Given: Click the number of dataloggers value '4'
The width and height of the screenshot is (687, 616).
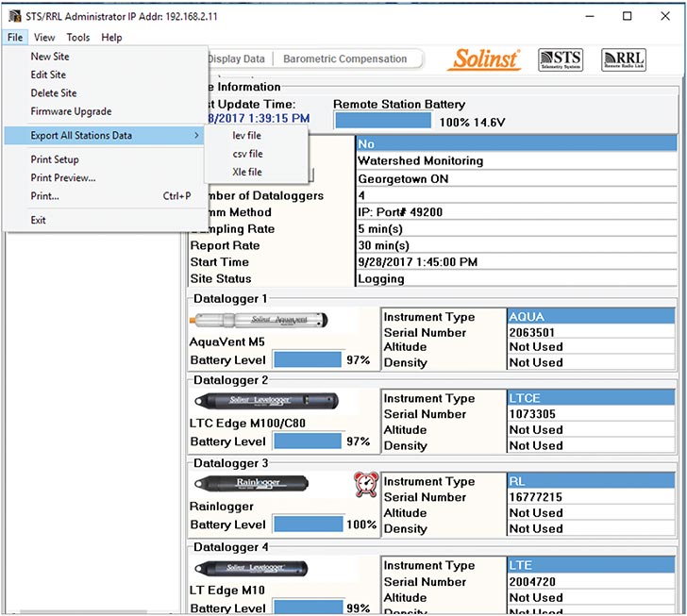Looking at the screenshot, I should 361,195.
